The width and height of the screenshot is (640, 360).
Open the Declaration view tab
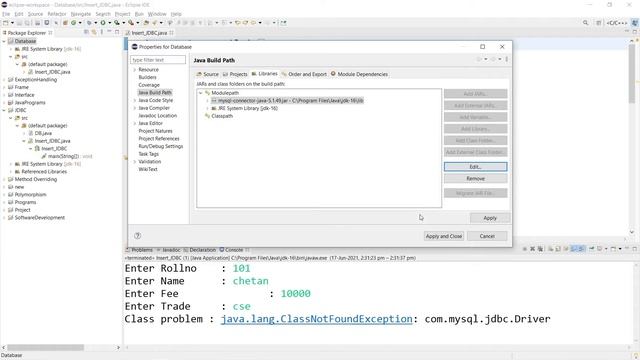(x=200, y=250)
